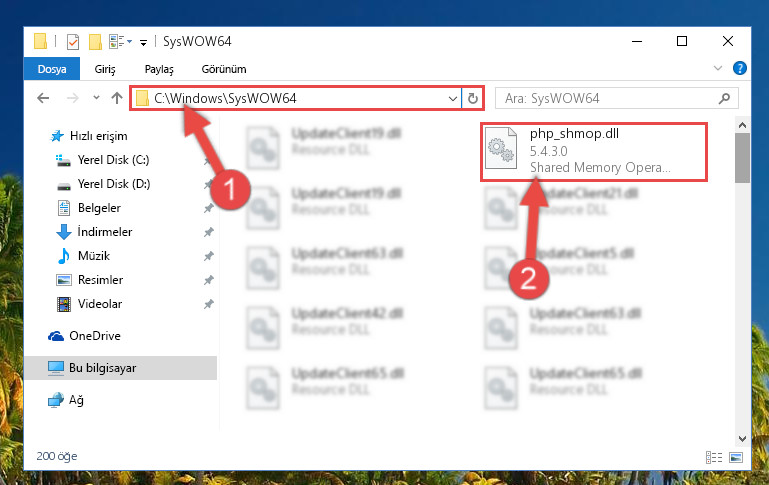
Task: Go up one folder level
Action: pyautogui.click(x=117, y=98)
